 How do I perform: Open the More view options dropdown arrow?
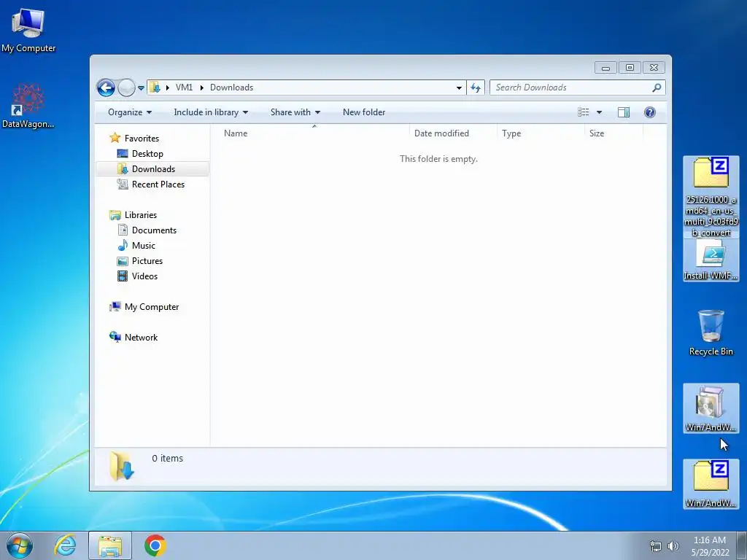[x=600, y=112]
